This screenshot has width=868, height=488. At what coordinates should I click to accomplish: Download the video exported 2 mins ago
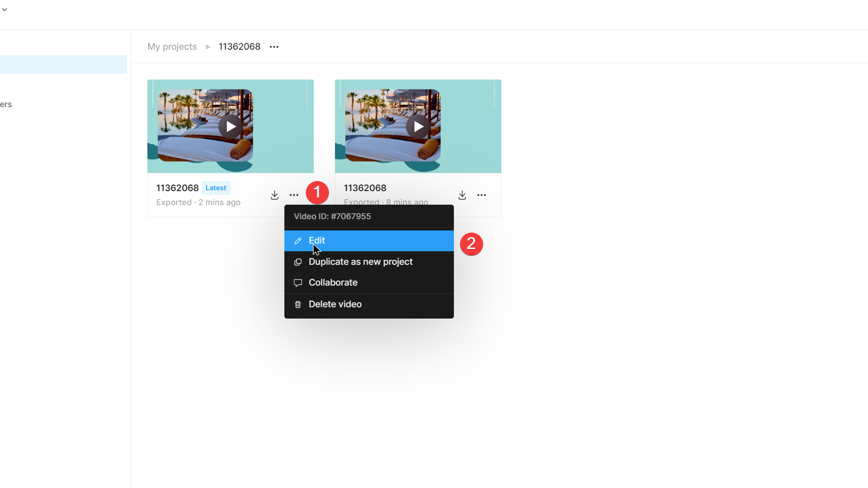[x=274, y=195]
